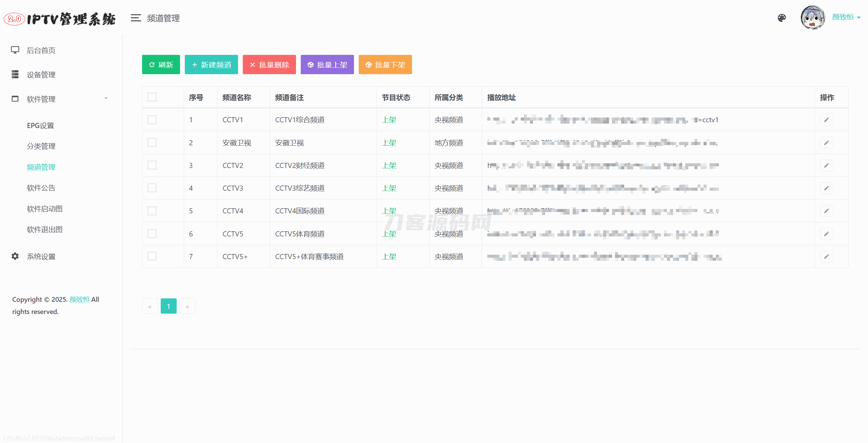868x443 pixels.
Task: Click edit pencil for CCTV5+ row
Action: (x=826, y=257)
